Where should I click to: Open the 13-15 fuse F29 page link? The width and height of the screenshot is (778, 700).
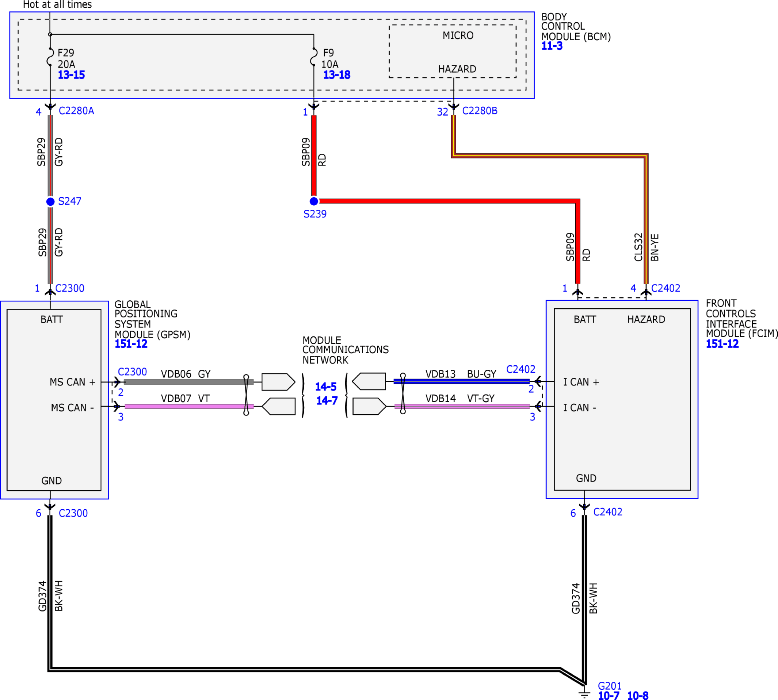pos(71,75)
